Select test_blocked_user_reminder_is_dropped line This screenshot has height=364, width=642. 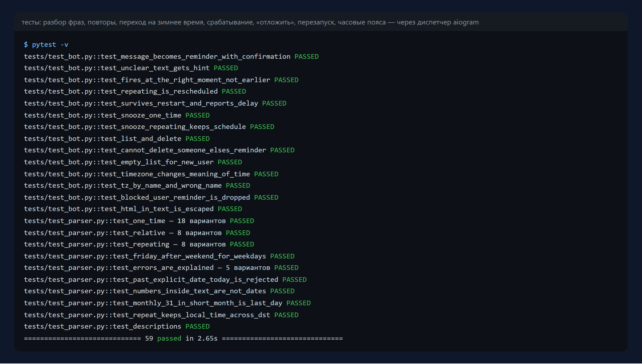tap(151, 198)
